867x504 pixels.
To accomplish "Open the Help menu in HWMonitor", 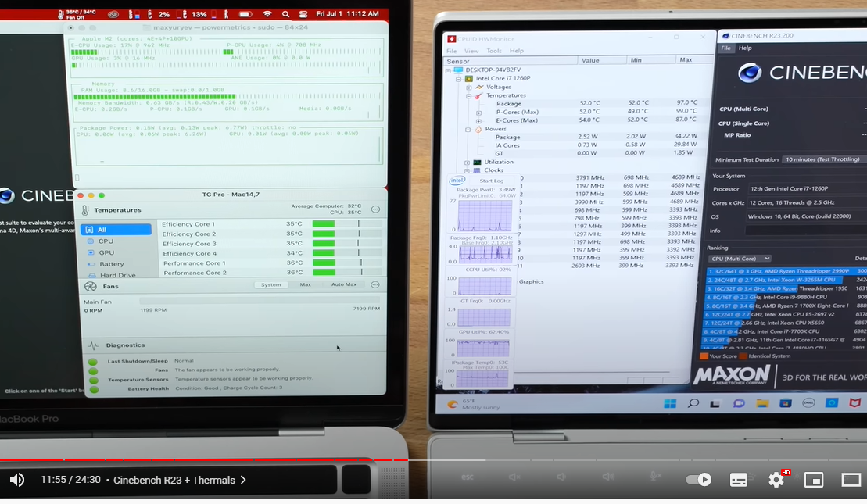I will coord(517,51).
